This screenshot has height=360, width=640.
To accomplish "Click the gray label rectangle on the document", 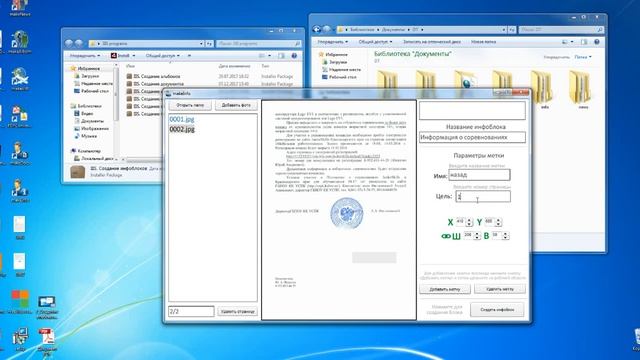I will [374, 258].
